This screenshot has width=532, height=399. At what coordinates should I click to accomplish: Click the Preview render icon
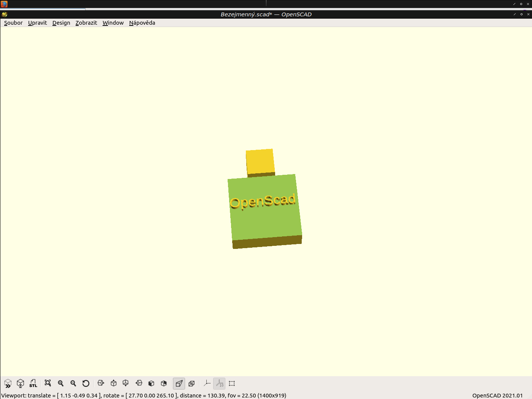tap(8, 383)
